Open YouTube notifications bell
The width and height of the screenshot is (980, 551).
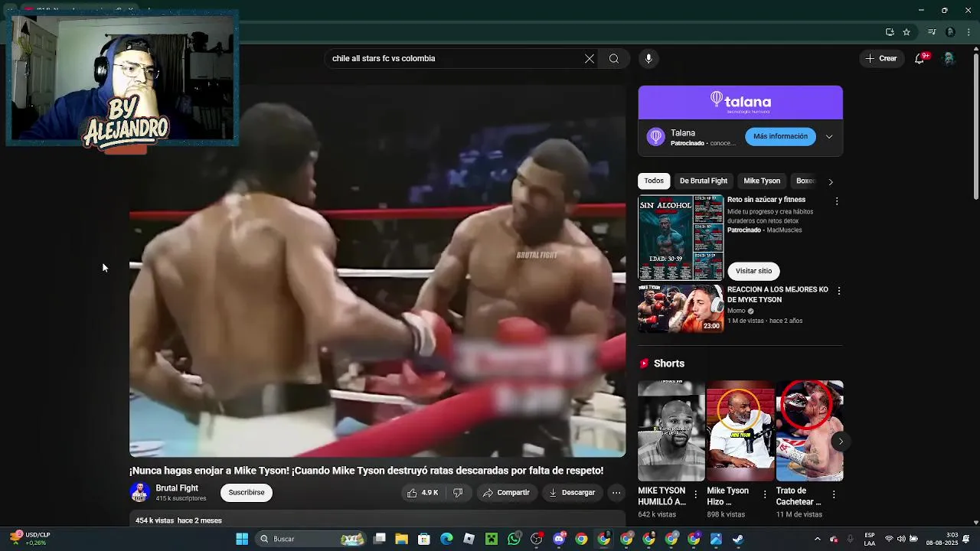(x=920, y=58)
